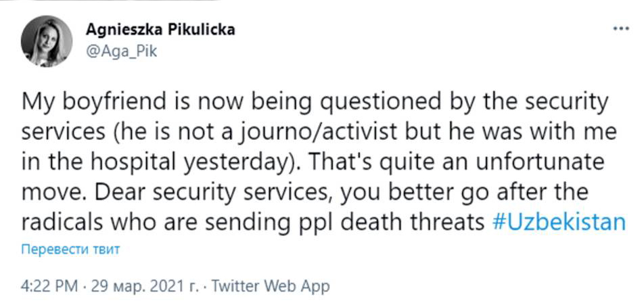Select the date "29 мар. 2021 г."
Viewport: 644px width, 307px height.
(143, 286)
